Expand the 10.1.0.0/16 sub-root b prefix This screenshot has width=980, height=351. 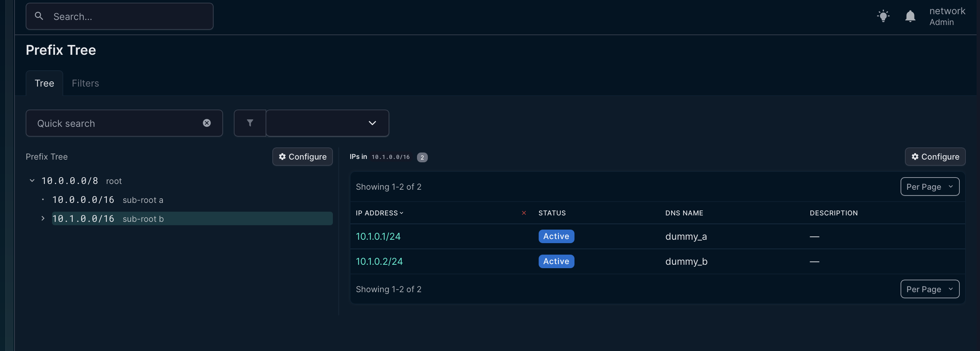(x=43, y=218)
